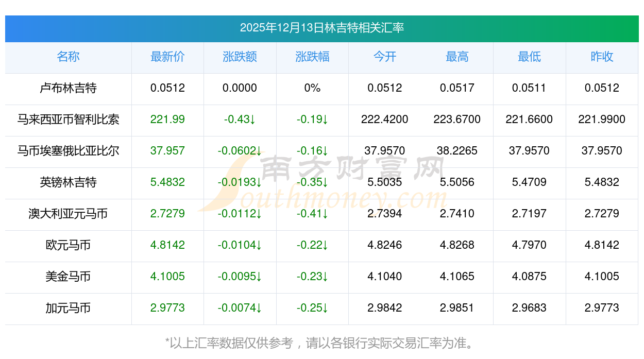644x359 pixels.
Task: Open the 欧元马币 row name
Action: (x=68, y=245)
